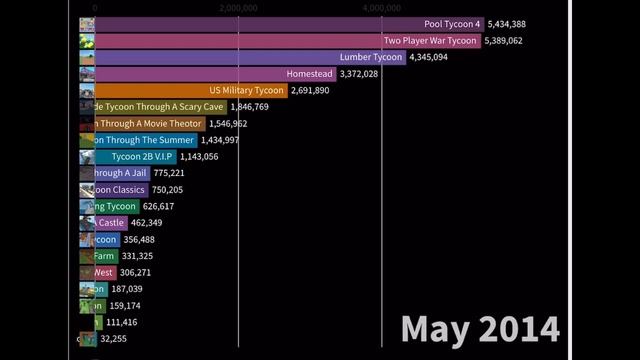Click the 2,000,000 axis label

coord(238,8)
